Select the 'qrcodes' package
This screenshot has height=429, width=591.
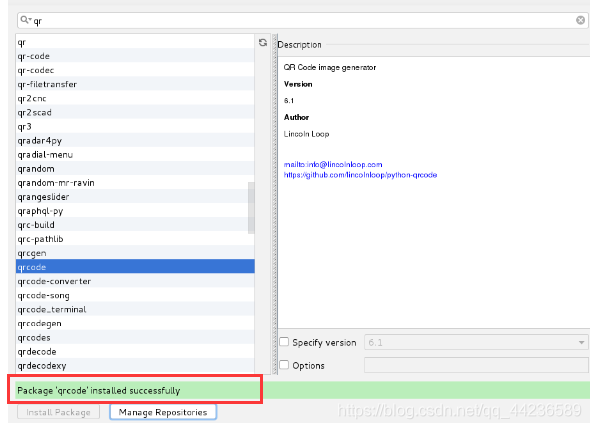point(135,338)
